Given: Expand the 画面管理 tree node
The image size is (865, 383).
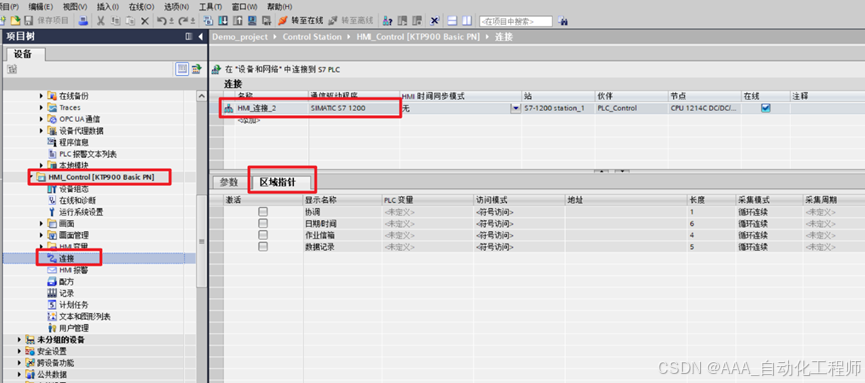Looking at the screenshot, I should pos(41,235).
